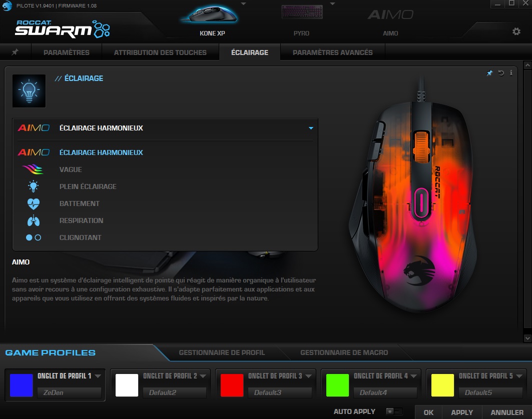Click the Respiration lungs icon

(33, 220)
